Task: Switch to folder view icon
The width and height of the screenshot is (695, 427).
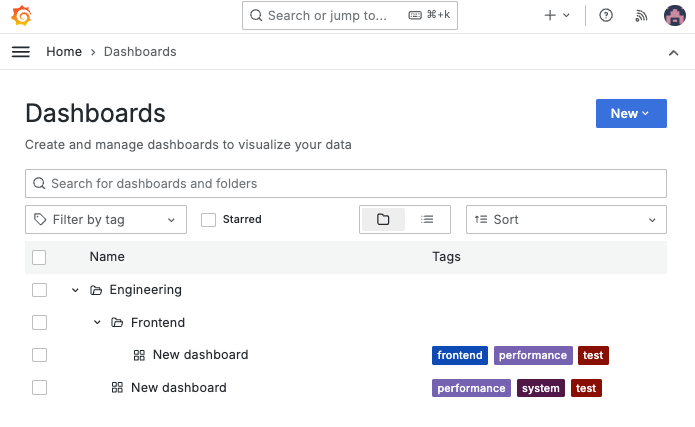Action: tap(383, 219)
